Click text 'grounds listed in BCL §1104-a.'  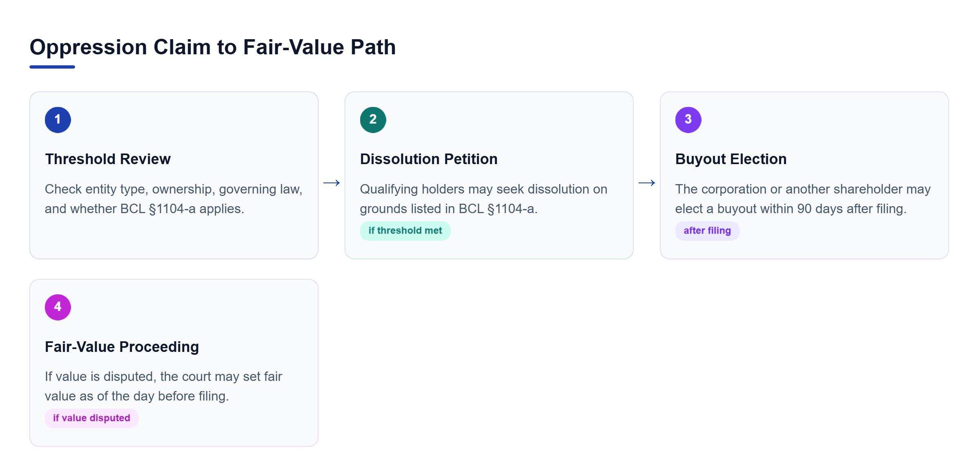[x=449, y=209]
